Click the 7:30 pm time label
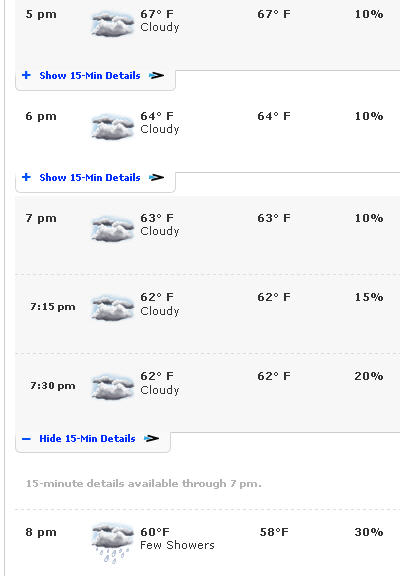This screenshot has width=400, height=576. click(x=53, y=386)
